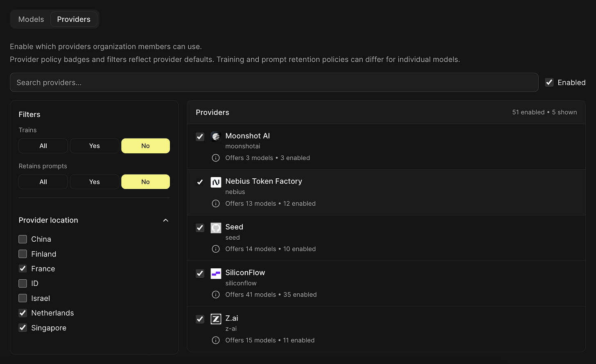Click the Nebius Token Factory logo icon
This screenshot has height=364, width=596.
click(x=216, y=182)
